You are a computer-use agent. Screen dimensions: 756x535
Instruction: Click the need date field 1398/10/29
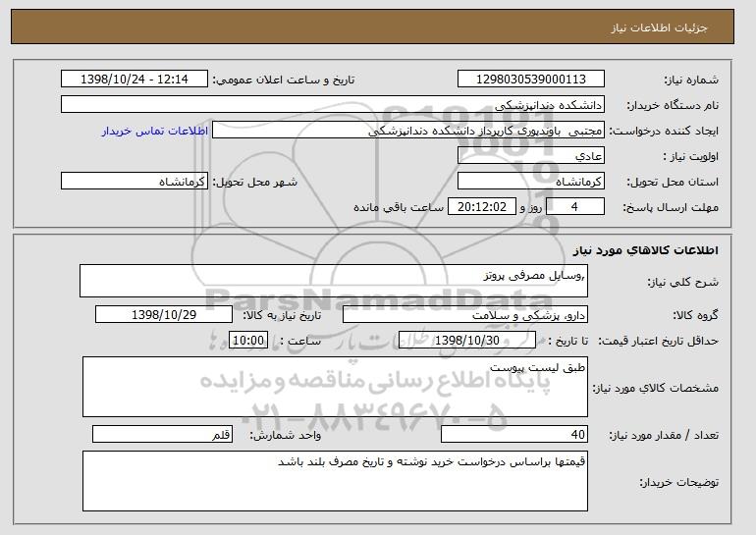point(164,315)
